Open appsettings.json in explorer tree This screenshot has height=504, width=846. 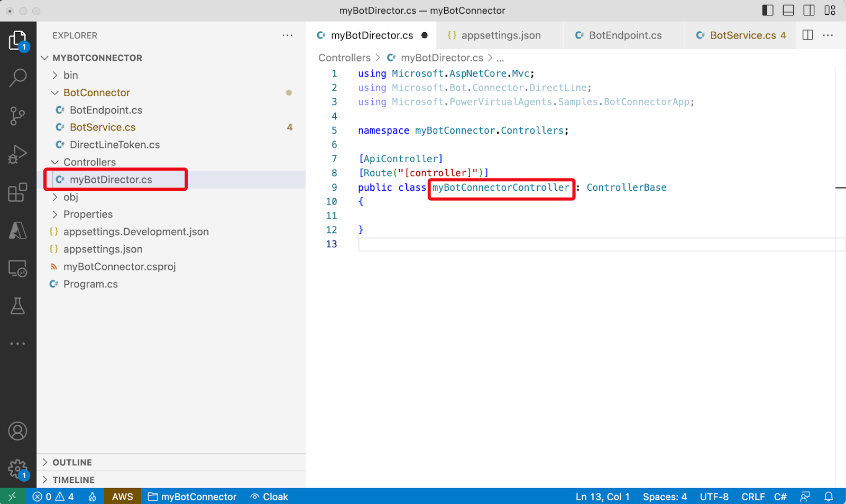tap(171, 249)
